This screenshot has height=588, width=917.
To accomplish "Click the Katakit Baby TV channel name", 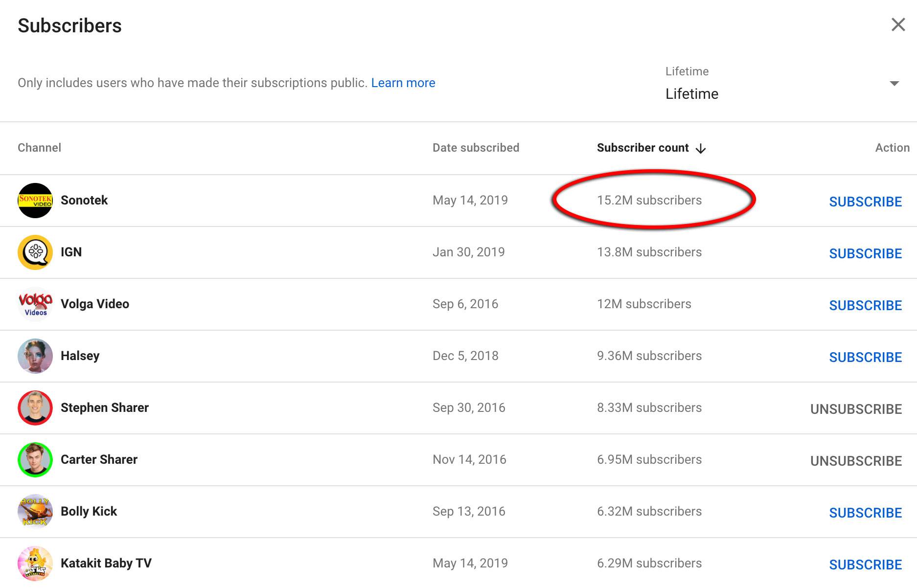I will (106, 563).
